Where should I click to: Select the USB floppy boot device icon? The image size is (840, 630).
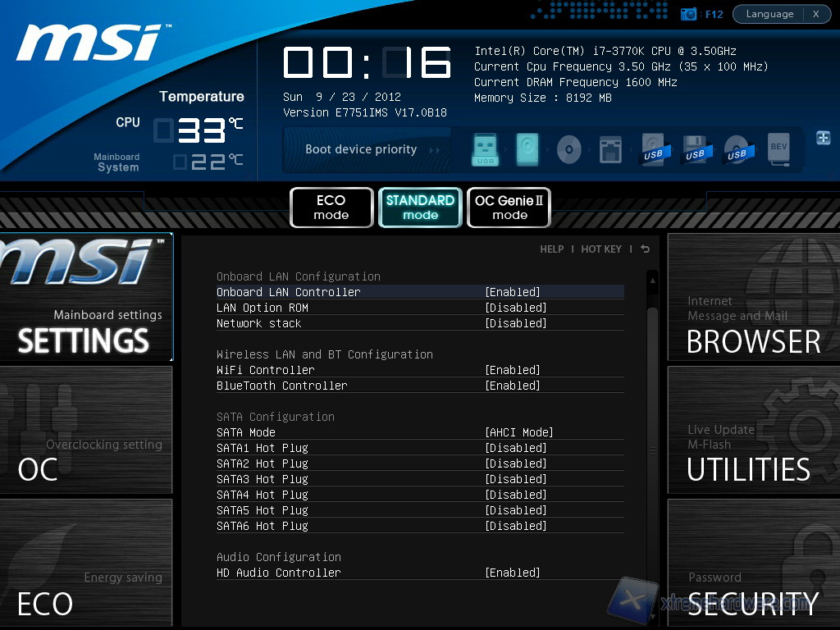coord(695,150)
